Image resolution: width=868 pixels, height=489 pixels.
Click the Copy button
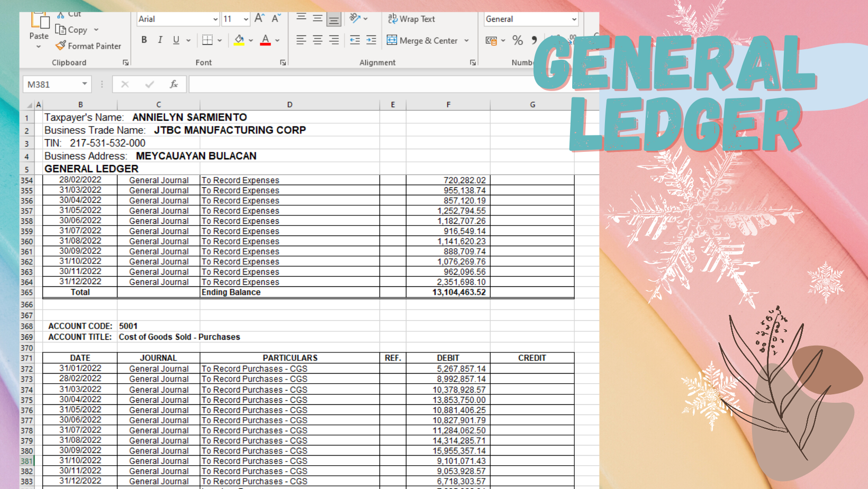coord(71,30)
